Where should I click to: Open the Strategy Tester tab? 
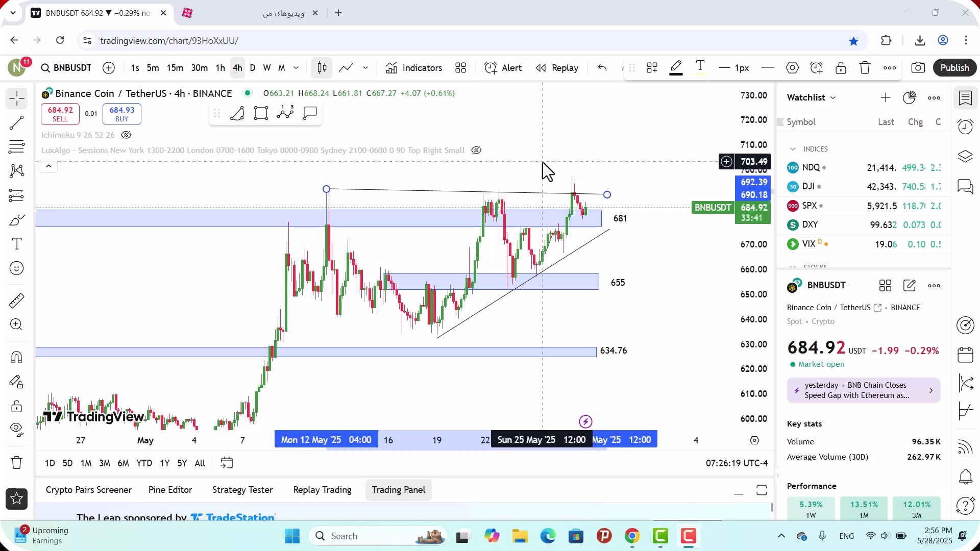(x=242, y=490)
